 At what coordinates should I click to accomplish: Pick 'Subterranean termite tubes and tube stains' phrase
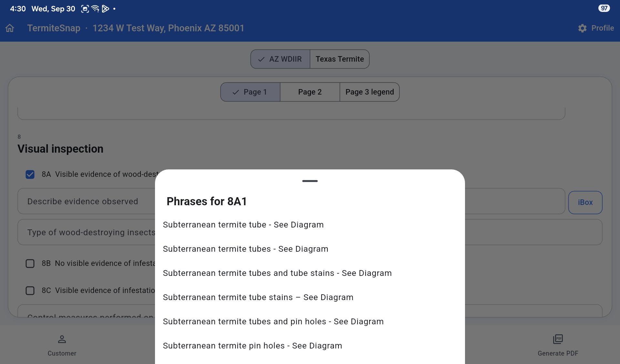point(310,273)
